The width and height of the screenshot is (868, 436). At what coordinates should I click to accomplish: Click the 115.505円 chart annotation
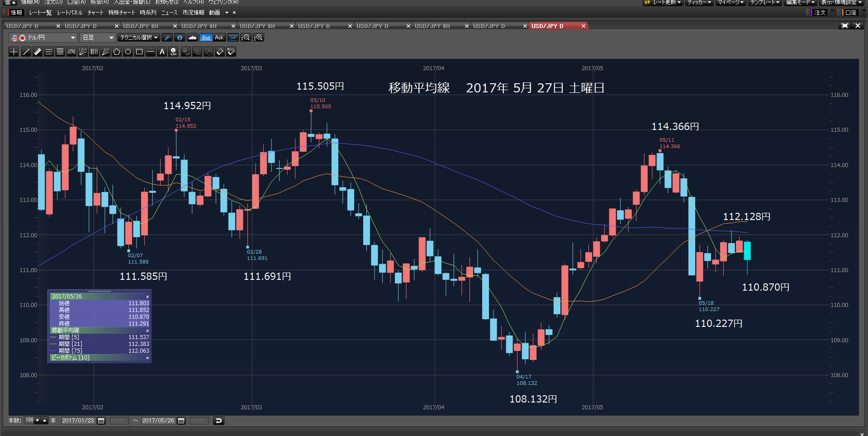pos(320,86)
